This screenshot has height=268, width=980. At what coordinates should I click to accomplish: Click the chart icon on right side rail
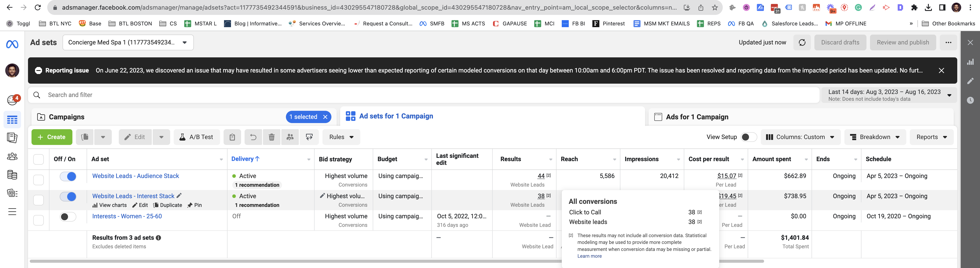coord(971,62)
